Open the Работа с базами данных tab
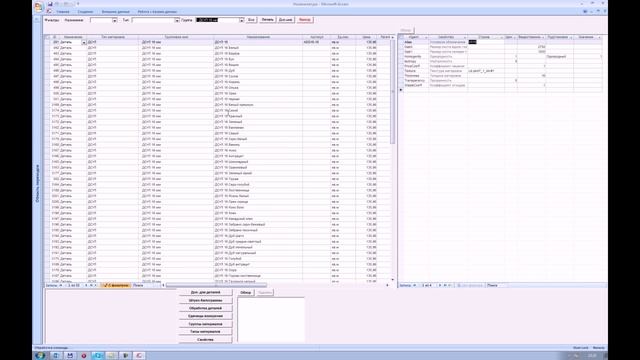The width and height of the screenshot is (640, 360). pyautogui.click(x=157, y=12)
